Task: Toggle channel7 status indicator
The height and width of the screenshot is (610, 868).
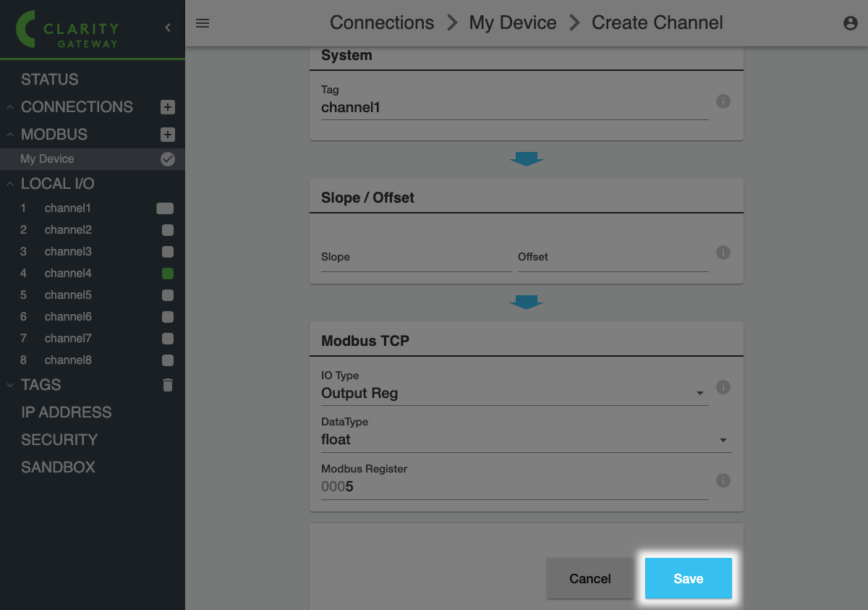Action: [x=168, y=339]
